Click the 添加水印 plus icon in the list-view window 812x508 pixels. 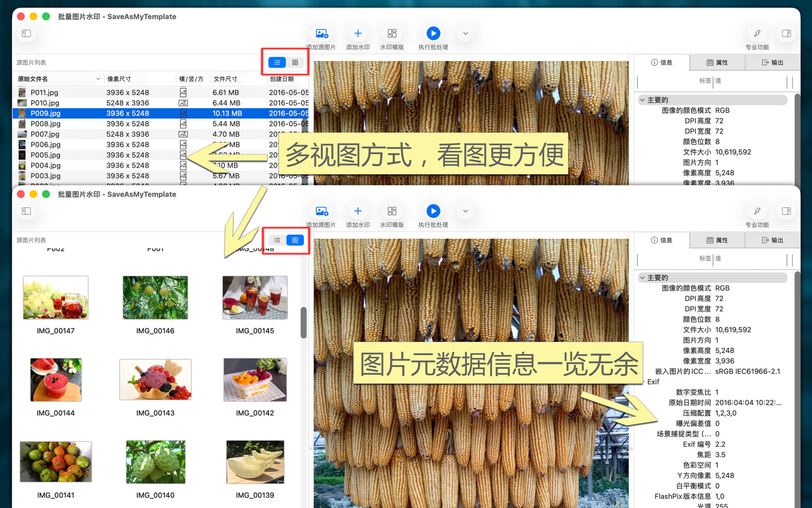(358, 34)
